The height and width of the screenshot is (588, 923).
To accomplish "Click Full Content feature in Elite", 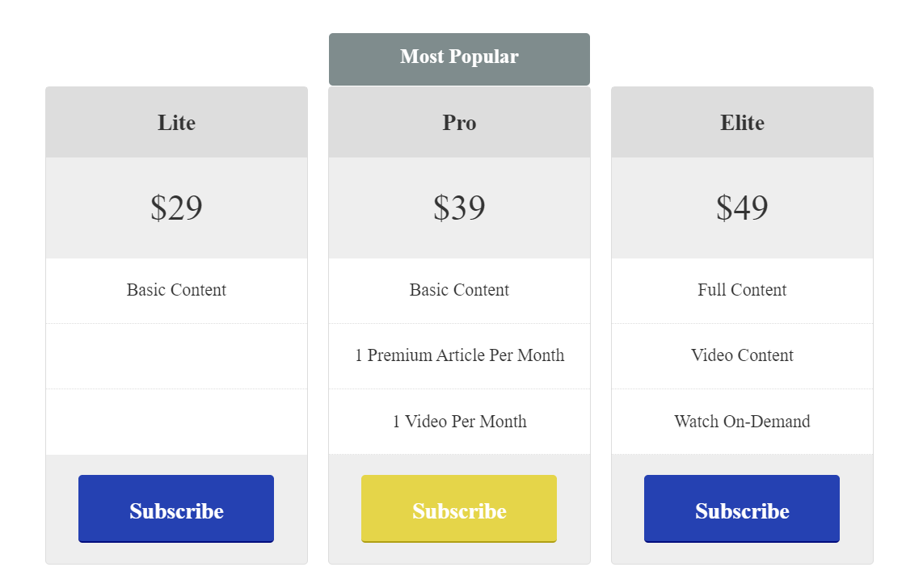I will pos(742,290).
